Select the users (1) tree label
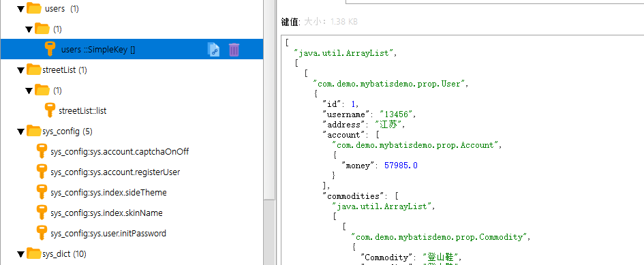The height and width of the screenshot is (265, 644). coord(61,9)
